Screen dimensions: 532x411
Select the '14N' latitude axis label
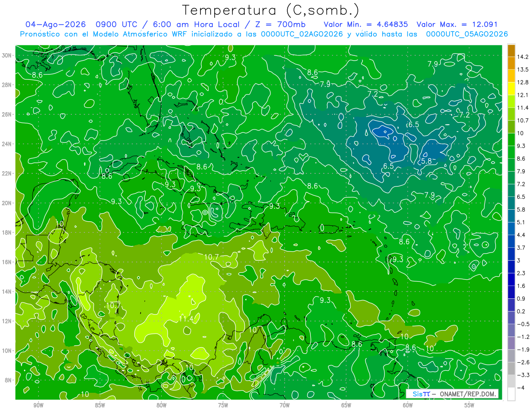click(x=7, y=292)
